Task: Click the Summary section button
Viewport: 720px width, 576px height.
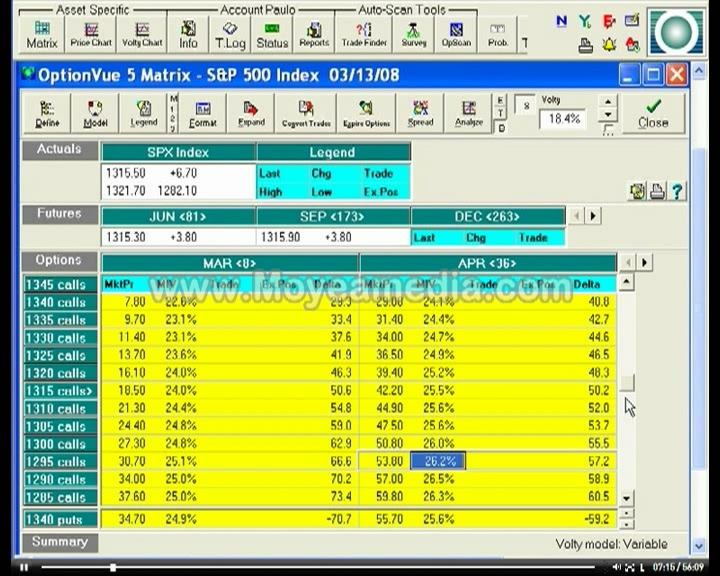Action: coord(60,542)
